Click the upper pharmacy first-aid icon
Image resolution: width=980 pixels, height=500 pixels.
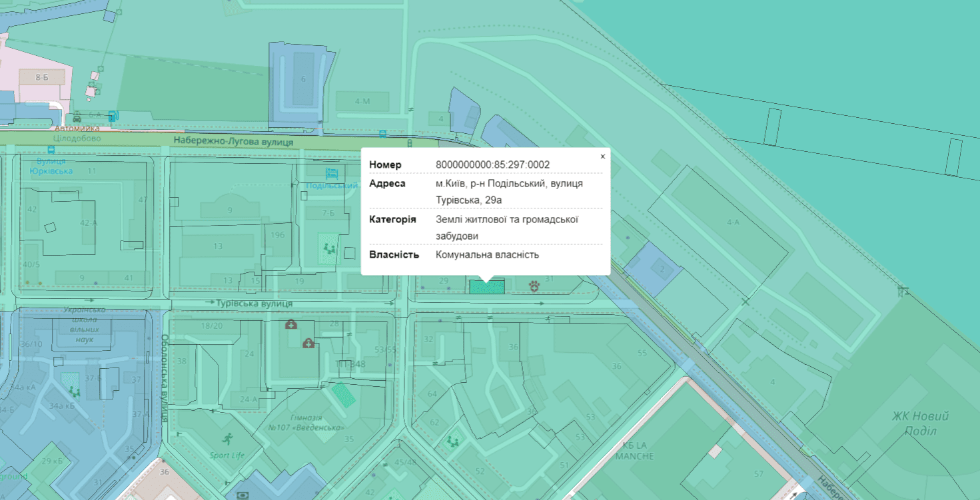pyautogui.click(x=290, y=324)
